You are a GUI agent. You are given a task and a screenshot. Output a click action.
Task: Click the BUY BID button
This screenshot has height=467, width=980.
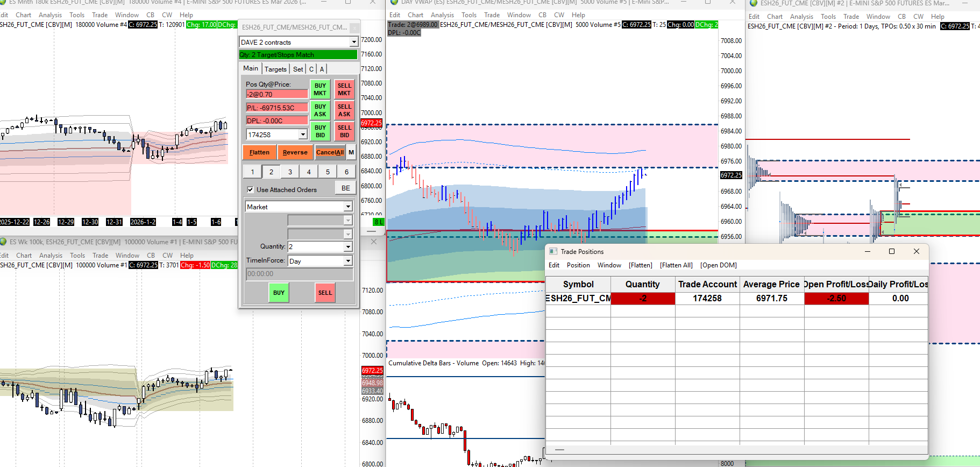point(320,131)
